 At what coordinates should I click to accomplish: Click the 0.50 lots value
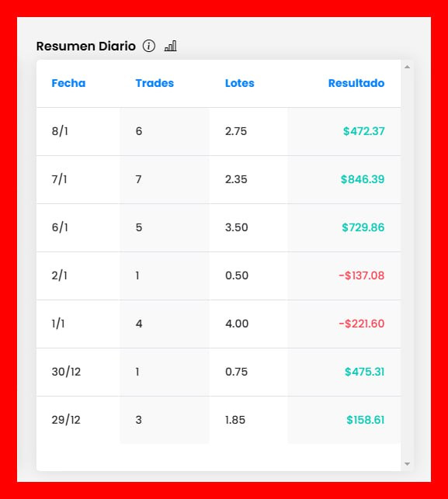tap(237, 275)
